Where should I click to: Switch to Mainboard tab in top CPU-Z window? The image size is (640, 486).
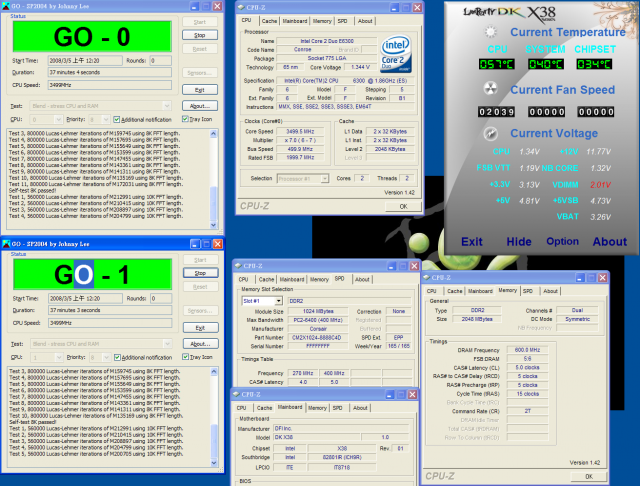(x=295, y=21)
